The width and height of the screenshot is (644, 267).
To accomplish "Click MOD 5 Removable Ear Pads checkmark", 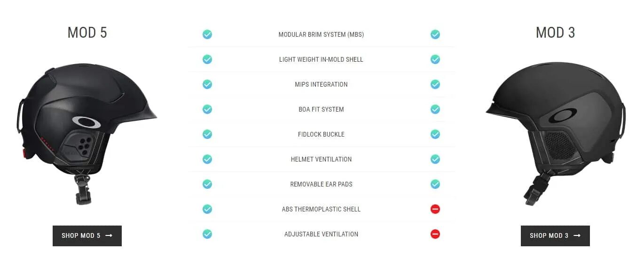I will [207, 184].
